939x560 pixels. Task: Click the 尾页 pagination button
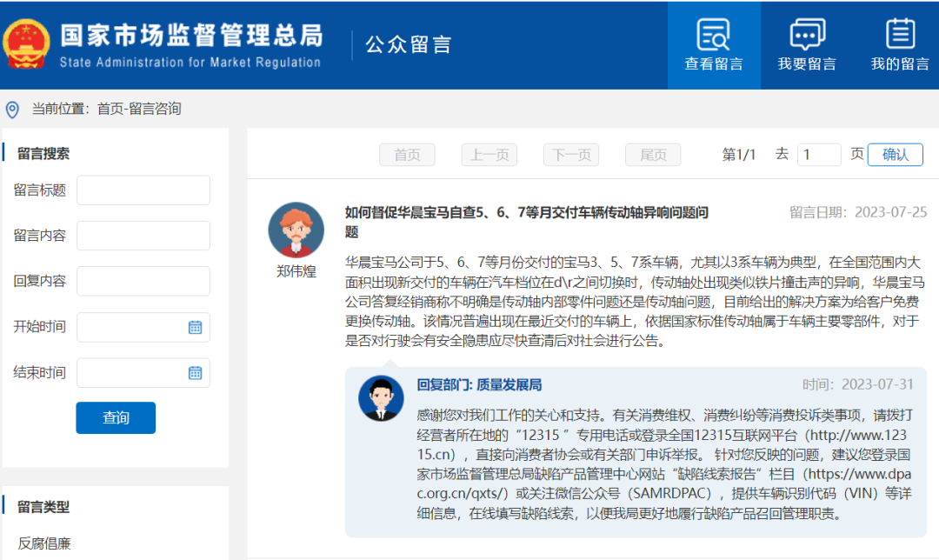(653, 155)
